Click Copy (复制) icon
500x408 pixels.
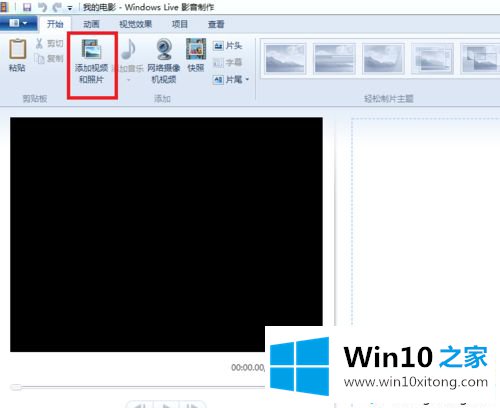pos(39,59)
